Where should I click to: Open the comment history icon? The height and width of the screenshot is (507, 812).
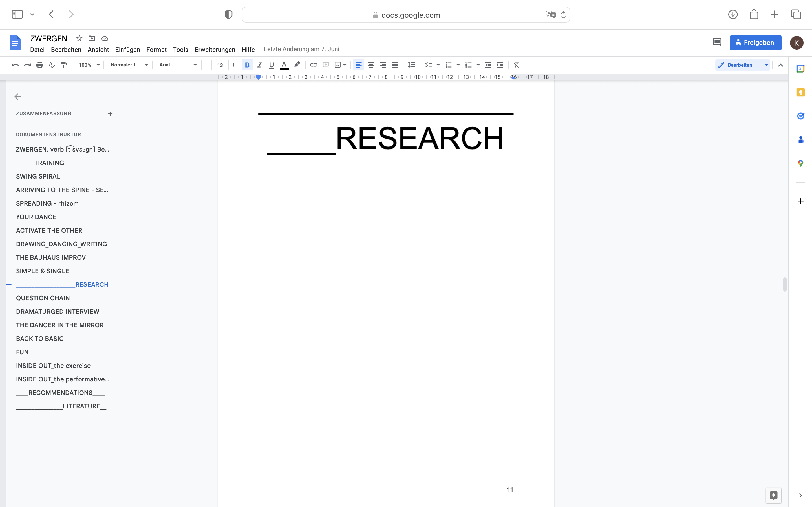[717, 43]
